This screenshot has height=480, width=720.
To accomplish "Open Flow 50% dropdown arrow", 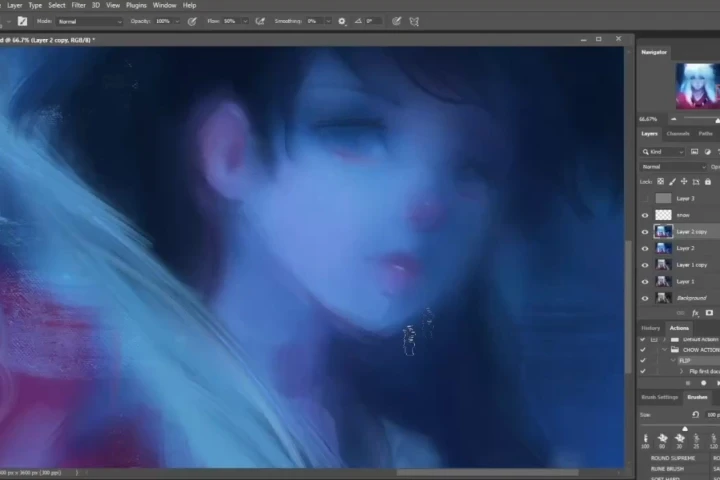I will [245, 22].
